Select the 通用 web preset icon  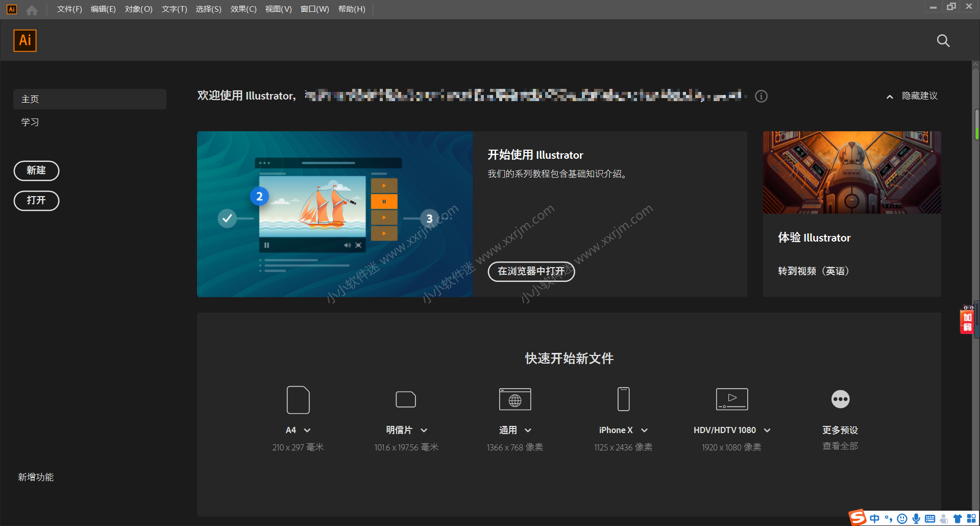515,399
